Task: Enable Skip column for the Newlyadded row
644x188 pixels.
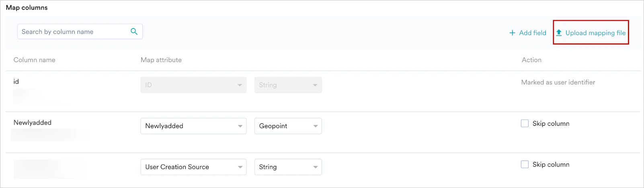Action: 525,124
